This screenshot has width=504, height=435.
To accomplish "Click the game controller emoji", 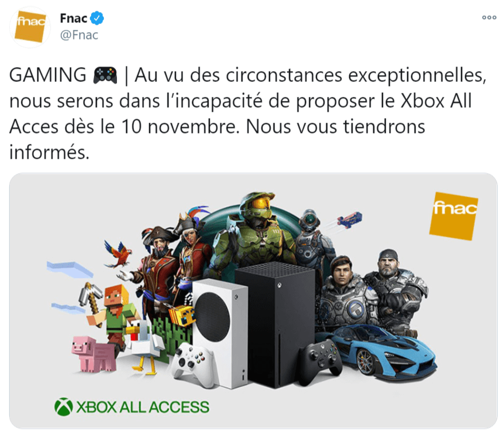I will coord(105,75).
